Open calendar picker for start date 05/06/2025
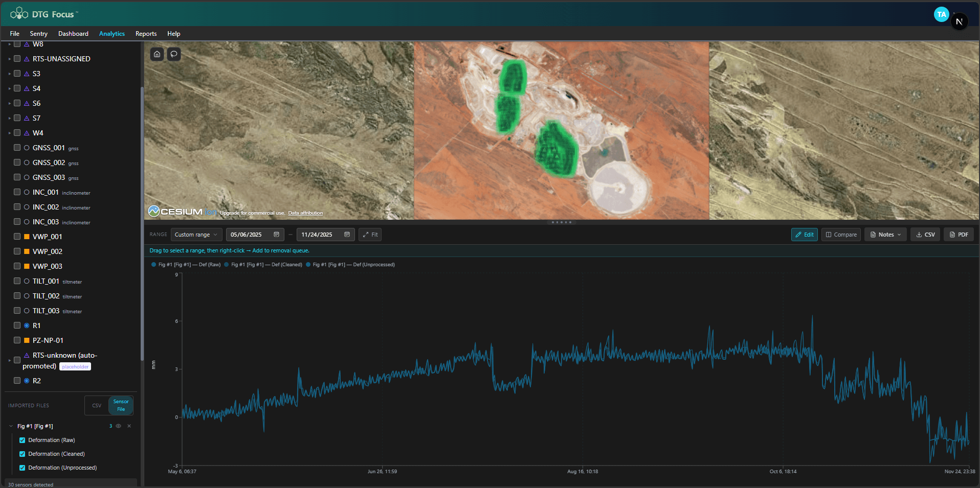Screen dimensions: 980x488 pos(276,235)
